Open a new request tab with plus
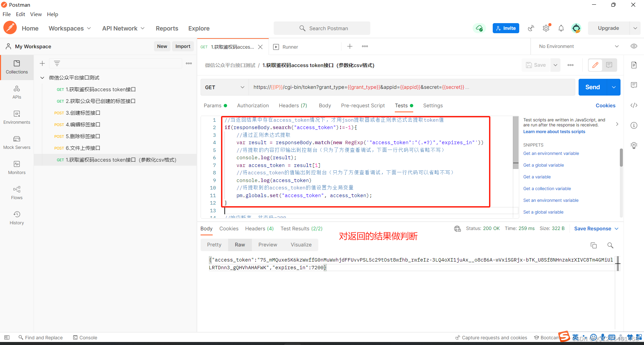This screenshot has height=345, width=644. 350,46
